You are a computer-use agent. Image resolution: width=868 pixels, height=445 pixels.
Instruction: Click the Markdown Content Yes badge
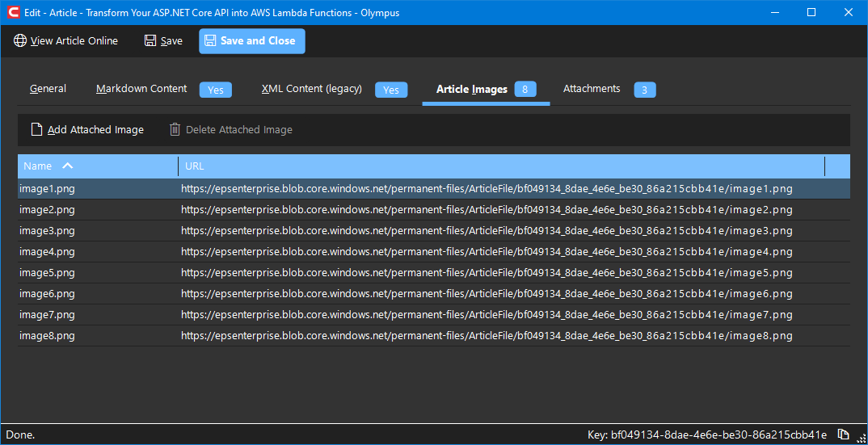(216, 90)
